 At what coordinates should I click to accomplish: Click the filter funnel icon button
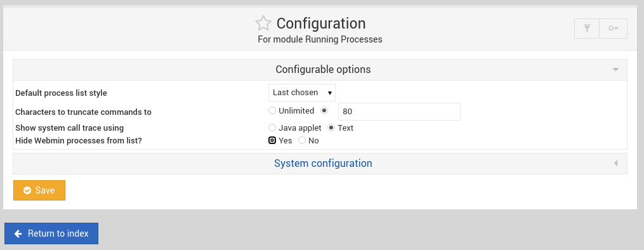pos(588,29)
